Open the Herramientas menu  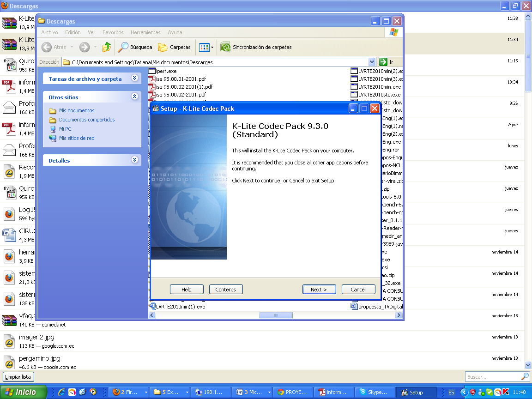pyautogui.click(x=145, y=32)
